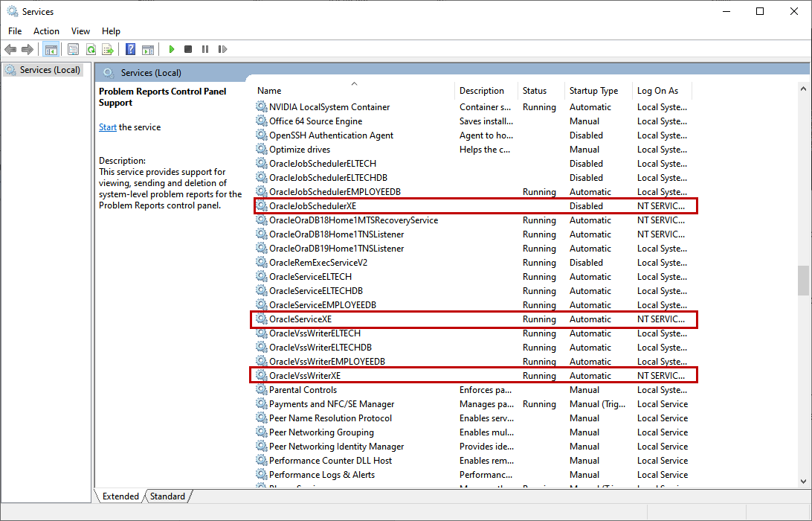Click the gear icon of OracleJobSchedulerXE

click(x=262, y=206)
